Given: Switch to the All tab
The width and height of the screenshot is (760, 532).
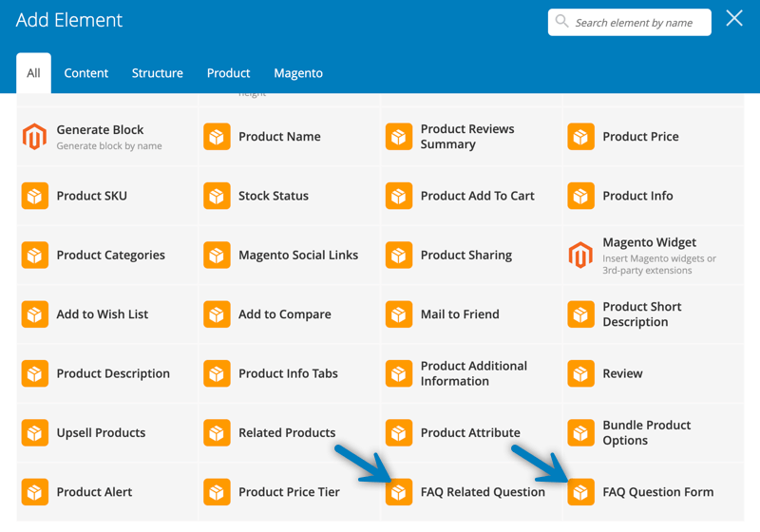Looking at the screenshot, I should coord(33,73).
